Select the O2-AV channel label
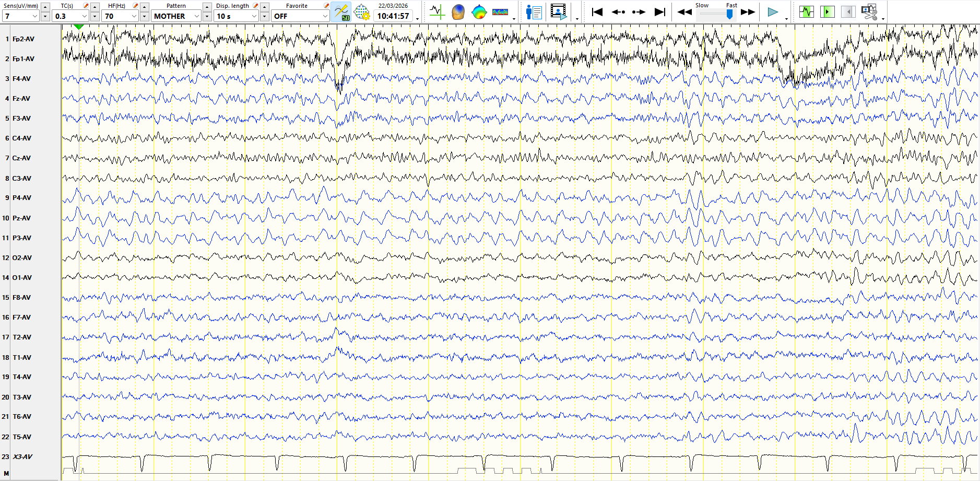The image size is (980, 481). [x=22, y=258]
